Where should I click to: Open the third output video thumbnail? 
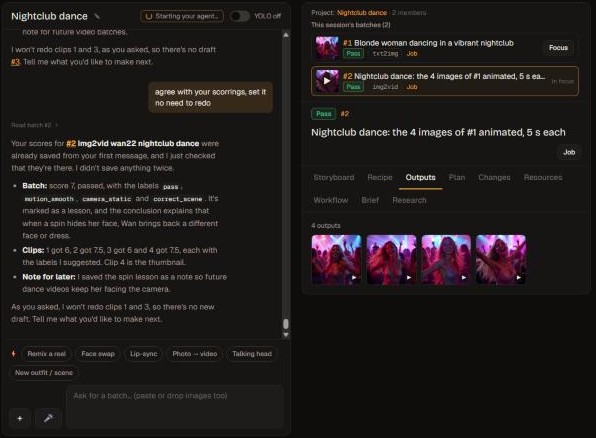(x=446, y=260)
